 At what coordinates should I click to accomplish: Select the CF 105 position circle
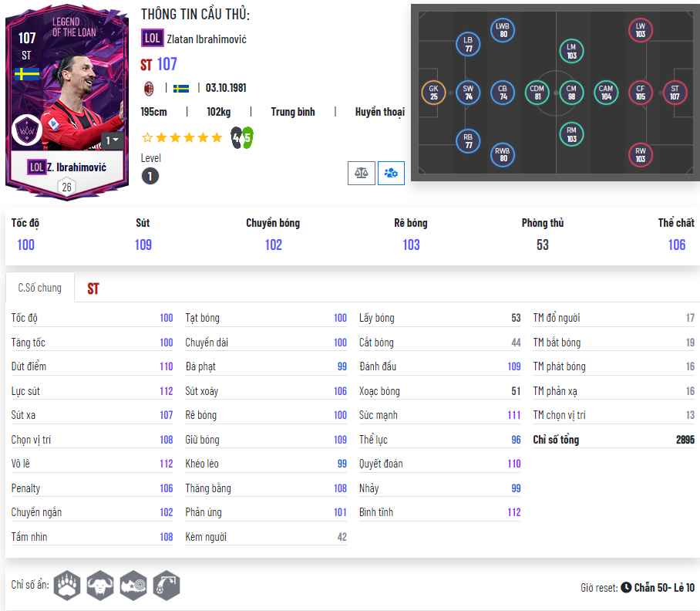[x=640, y=93]
